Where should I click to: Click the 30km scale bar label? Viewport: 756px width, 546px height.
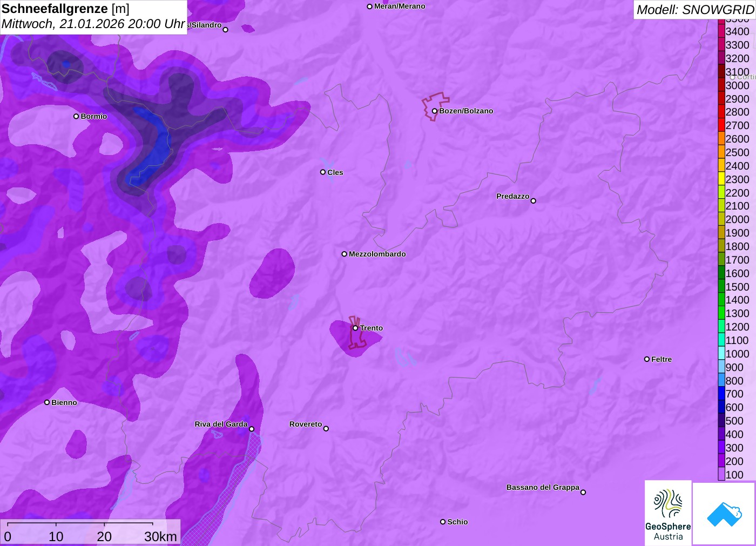coord(160,536)
